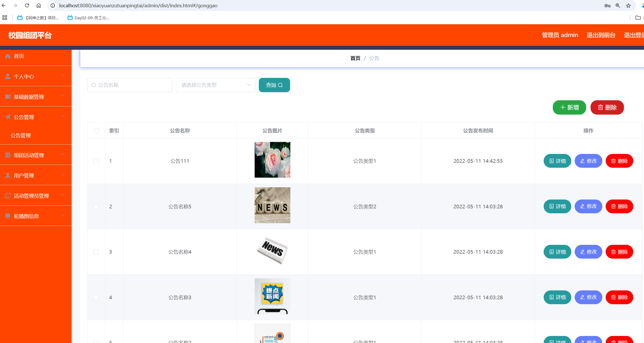Click the 首页 home sidebar icon
The width and height of the screenshot is (644, 343).
pyautogui.click(x=8, y=56)
